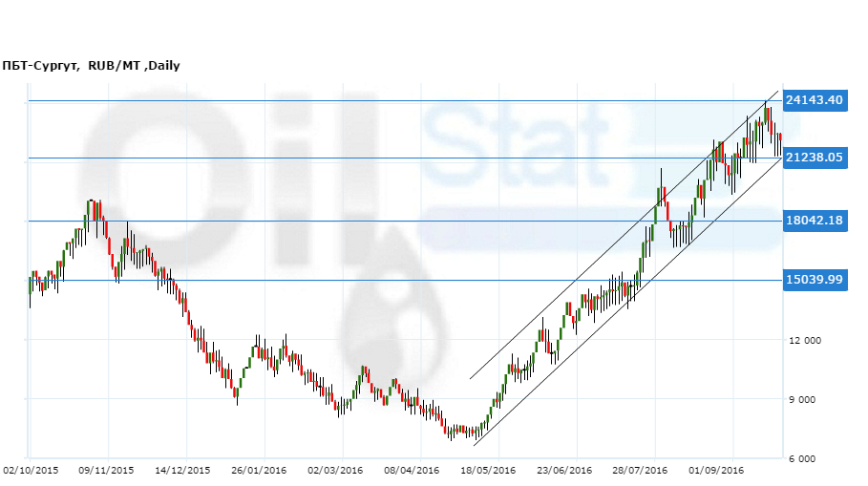Select the 21238.05 price level label
This screenshot has height=486, width=868.
[814, 158]
